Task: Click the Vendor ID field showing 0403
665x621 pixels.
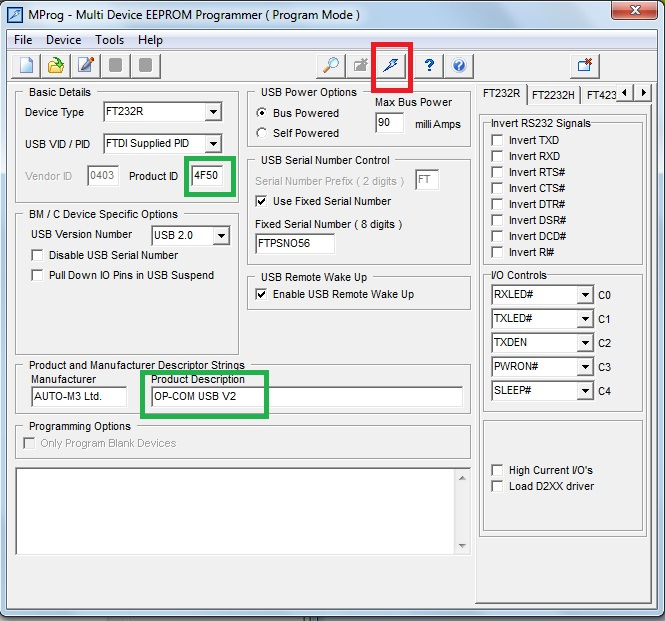Action: pos(103,176)
